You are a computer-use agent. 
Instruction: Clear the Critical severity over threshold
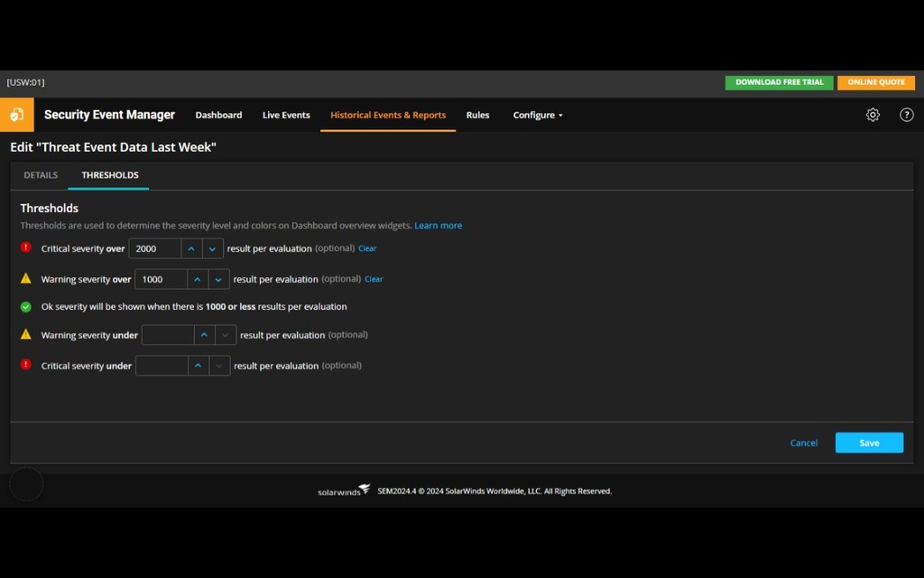367,247
